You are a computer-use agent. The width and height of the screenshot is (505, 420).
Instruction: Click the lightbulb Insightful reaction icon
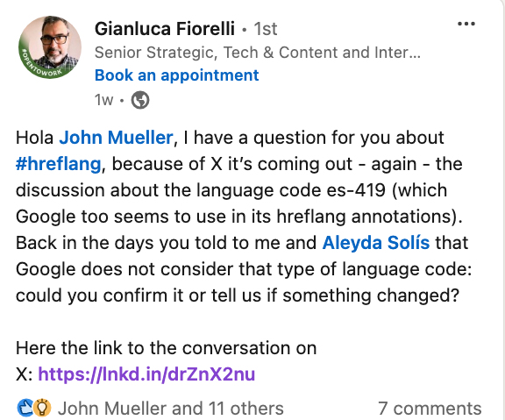pyautogui.click(x=43, y=408)
